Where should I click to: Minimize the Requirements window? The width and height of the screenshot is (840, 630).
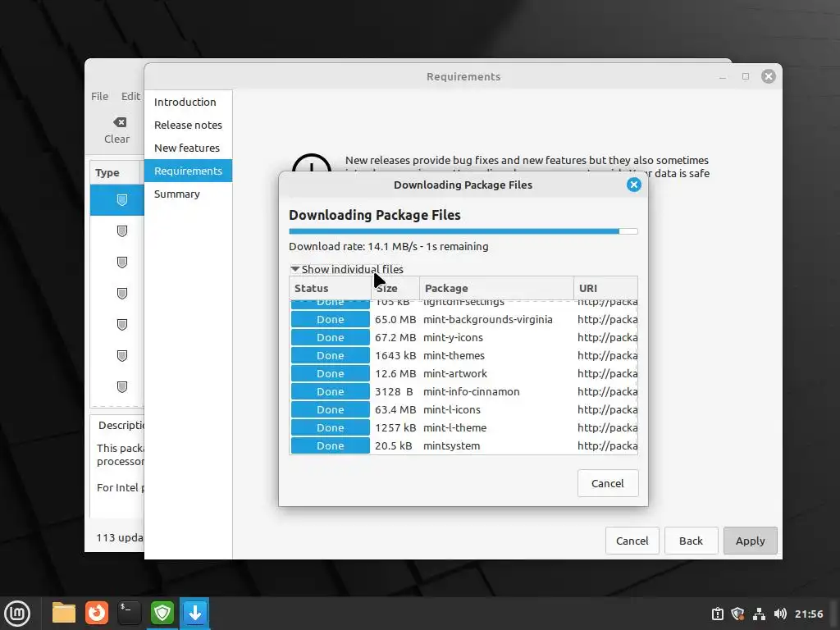723,76
